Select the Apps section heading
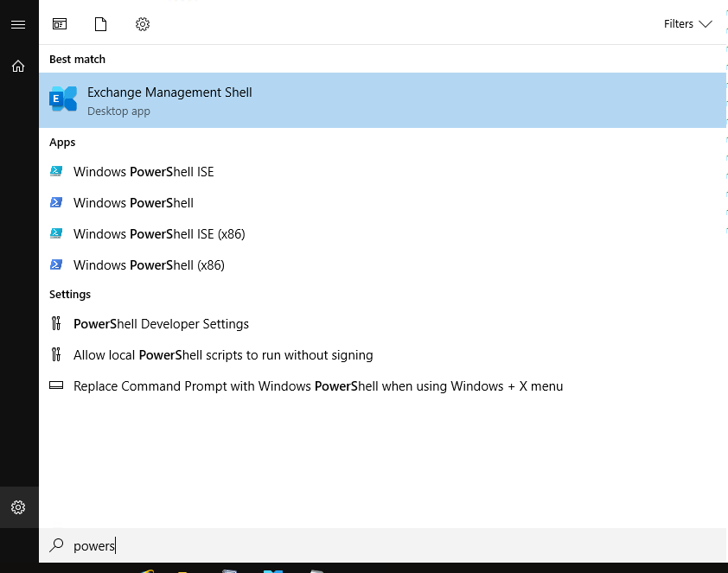Screen dimensions: 728x573 click(x=62, y=143)
